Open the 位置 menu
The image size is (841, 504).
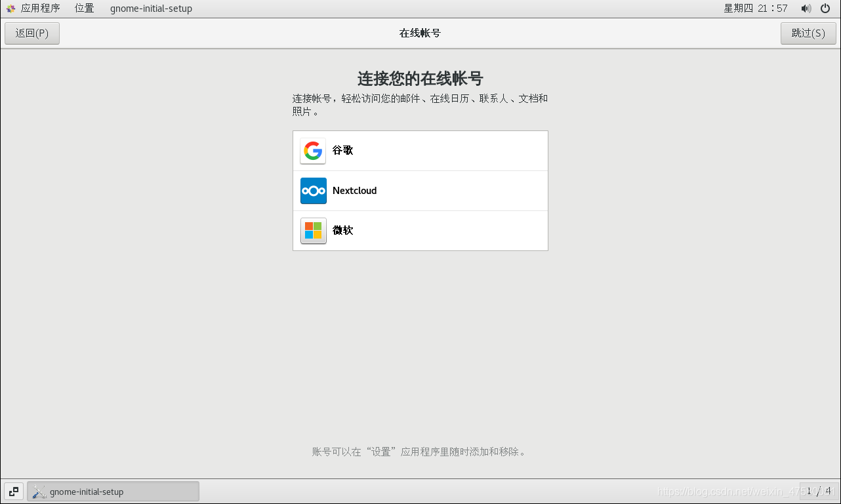pyautogui.click(x=85, y=9)
